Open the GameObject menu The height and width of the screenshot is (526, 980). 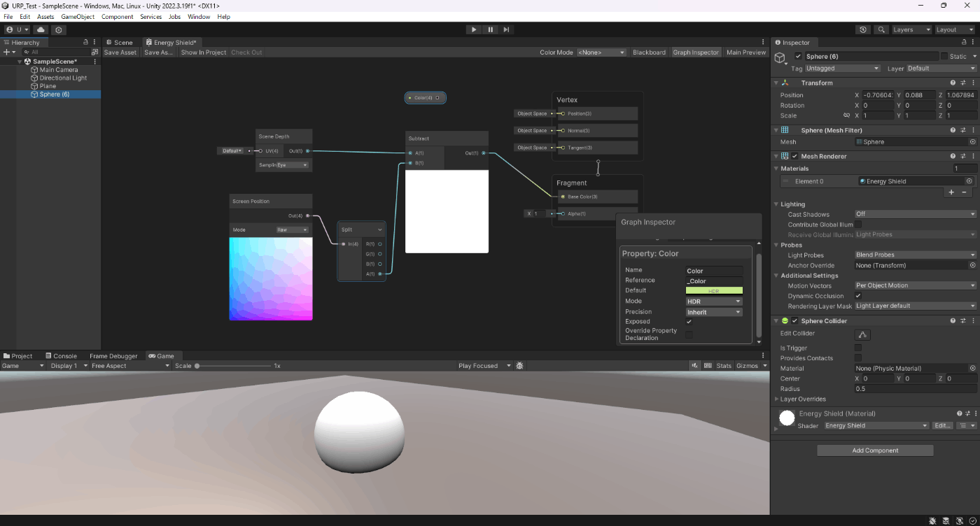77,16
